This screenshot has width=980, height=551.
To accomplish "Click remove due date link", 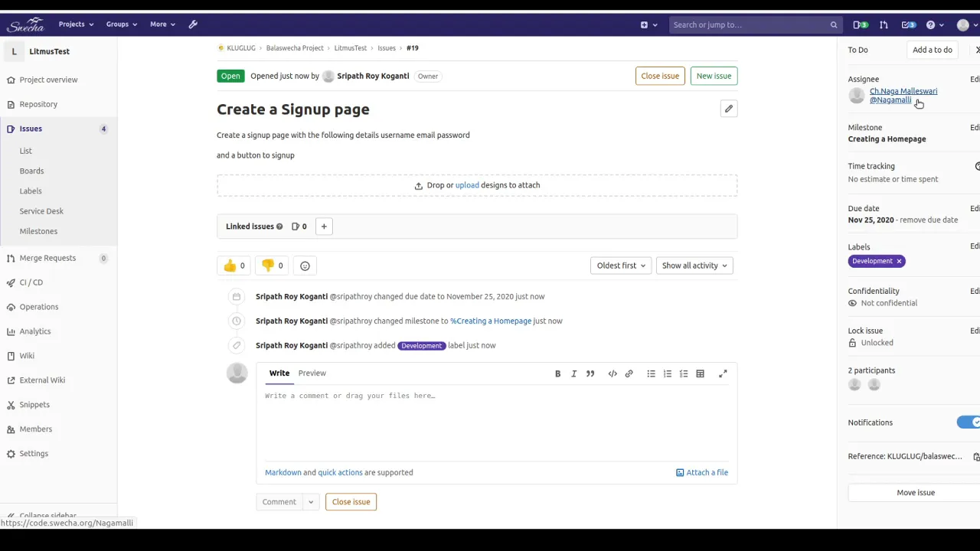I will (x=929, y=220).
